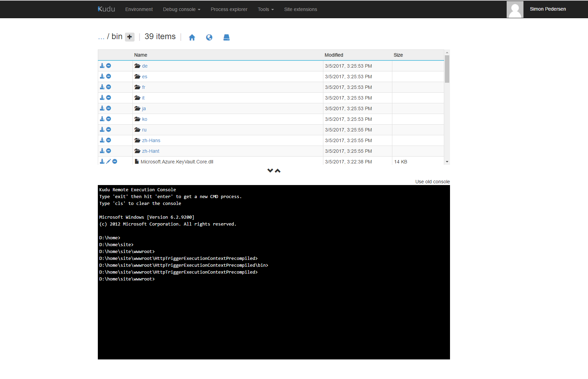This screenshot has width=588, height=379.
Task: Click Simon Pedersen user name
Action: (x=548, y=9)
